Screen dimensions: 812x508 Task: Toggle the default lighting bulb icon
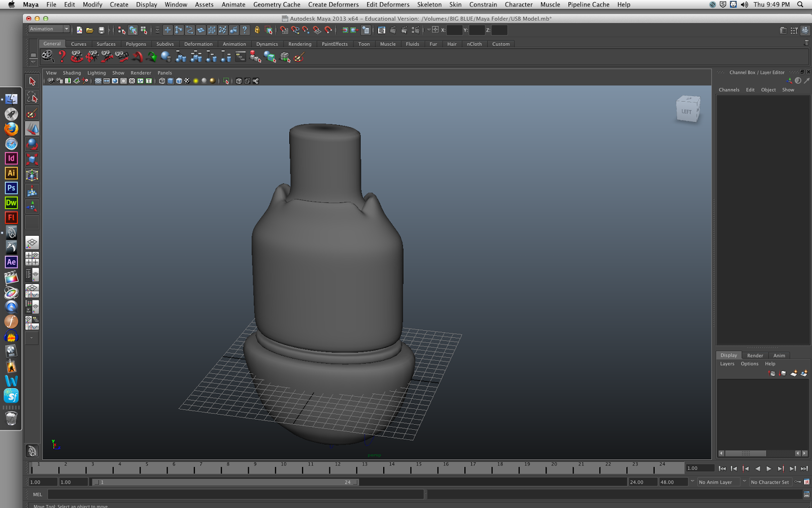pyautogui.click(x=195, y=81)
